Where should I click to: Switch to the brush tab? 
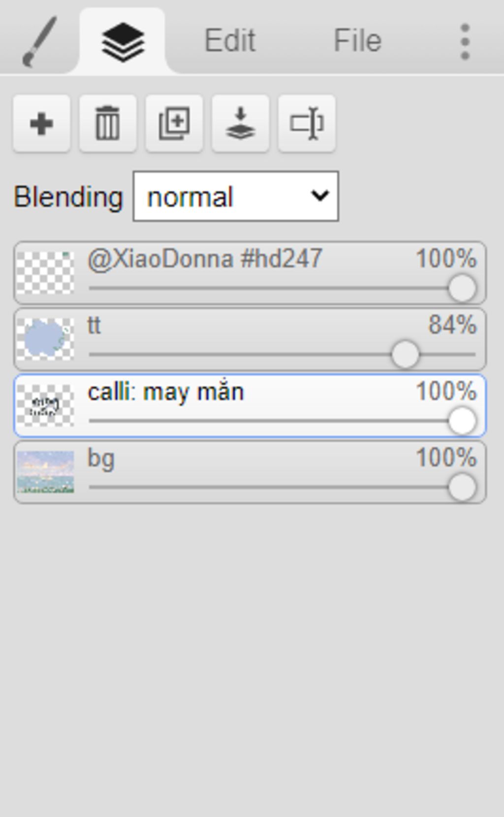pos(39,40)
